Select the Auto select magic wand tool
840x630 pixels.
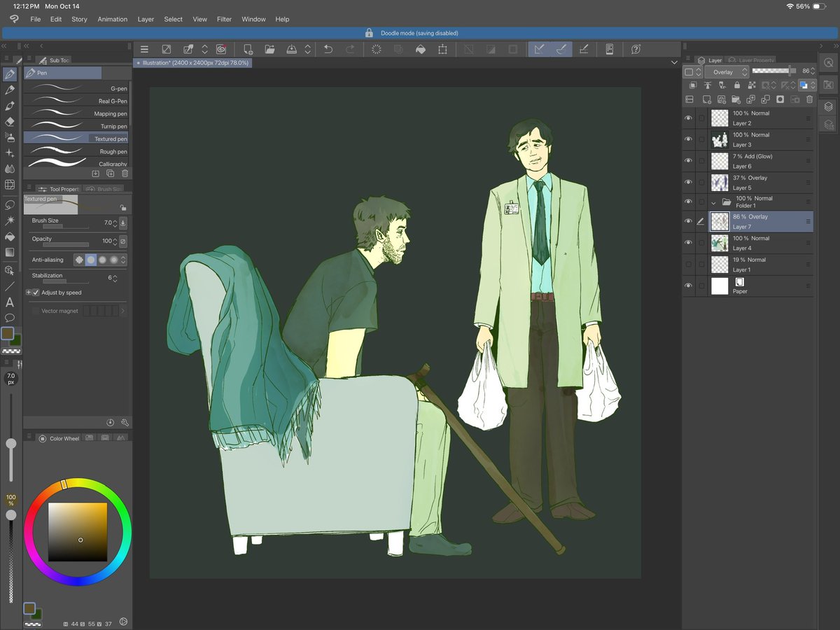click(x=10, y=220)
